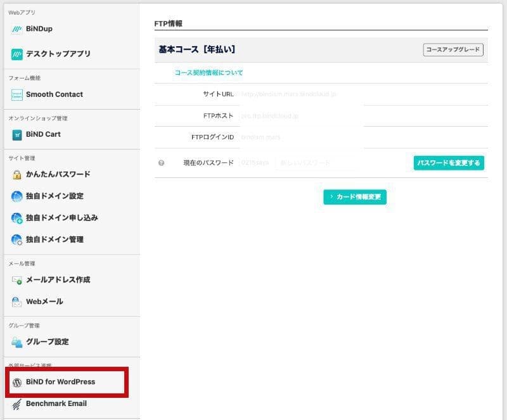Select メールアドレス作成 in sidebar
This screenshot has width=507, height=420.
pyautogui.click(x=58, y=280)
